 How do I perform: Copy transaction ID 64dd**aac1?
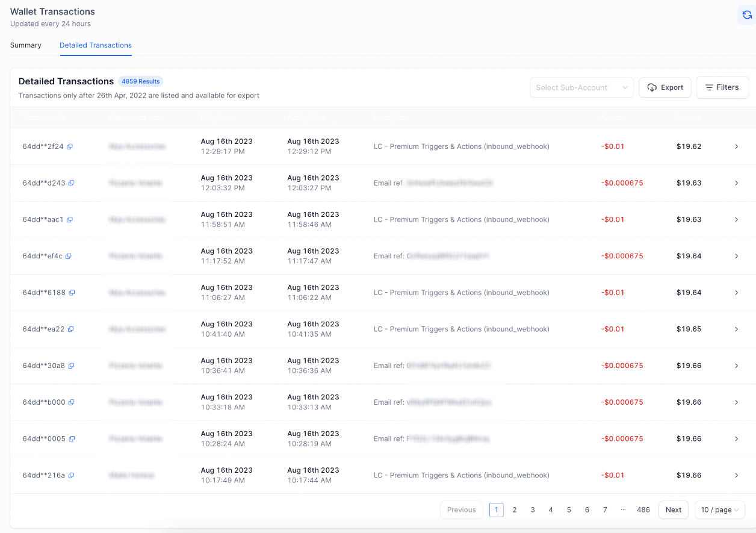[x=70, y=220]
